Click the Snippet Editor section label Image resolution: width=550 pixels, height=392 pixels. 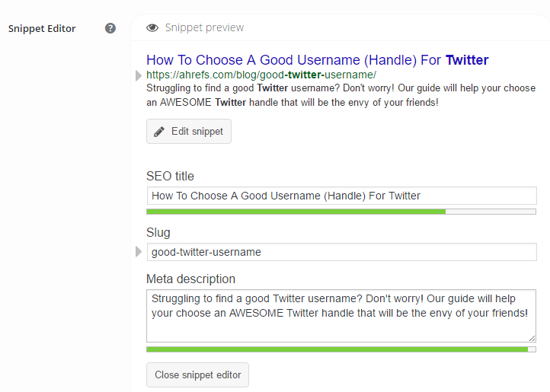click(x=42, y=28)
